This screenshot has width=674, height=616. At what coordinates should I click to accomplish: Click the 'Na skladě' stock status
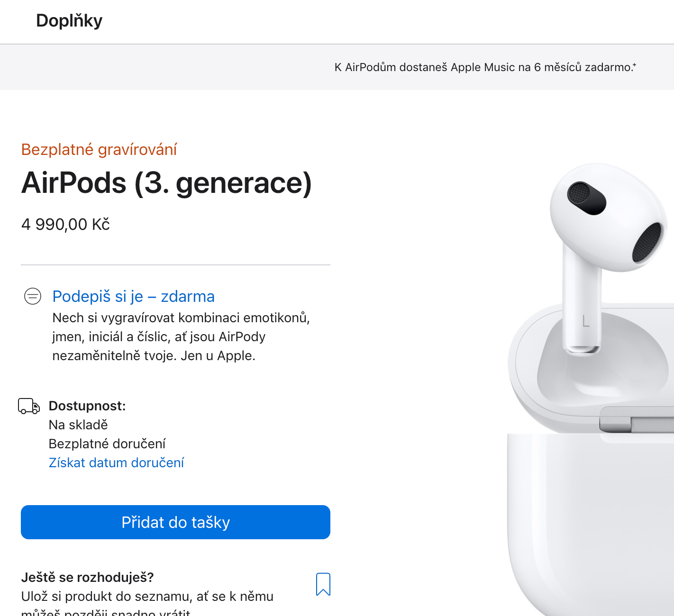point(78,425)
